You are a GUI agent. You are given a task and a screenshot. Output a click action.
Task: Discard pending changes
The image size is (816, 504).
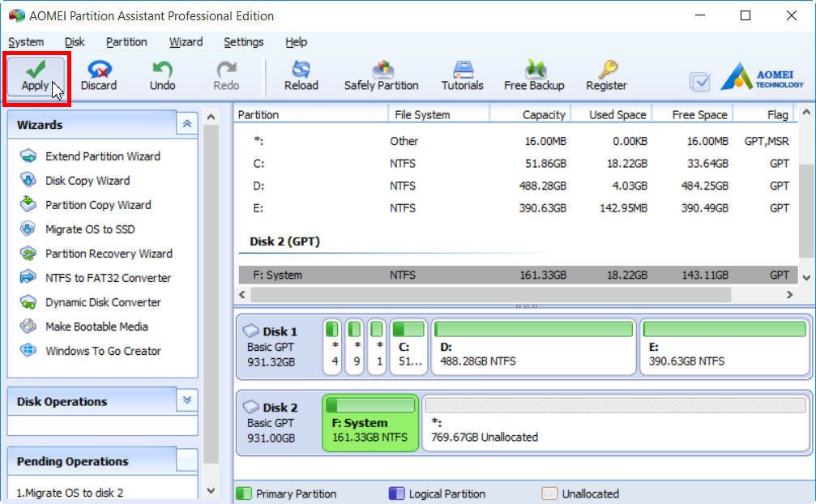coord(99,76)
